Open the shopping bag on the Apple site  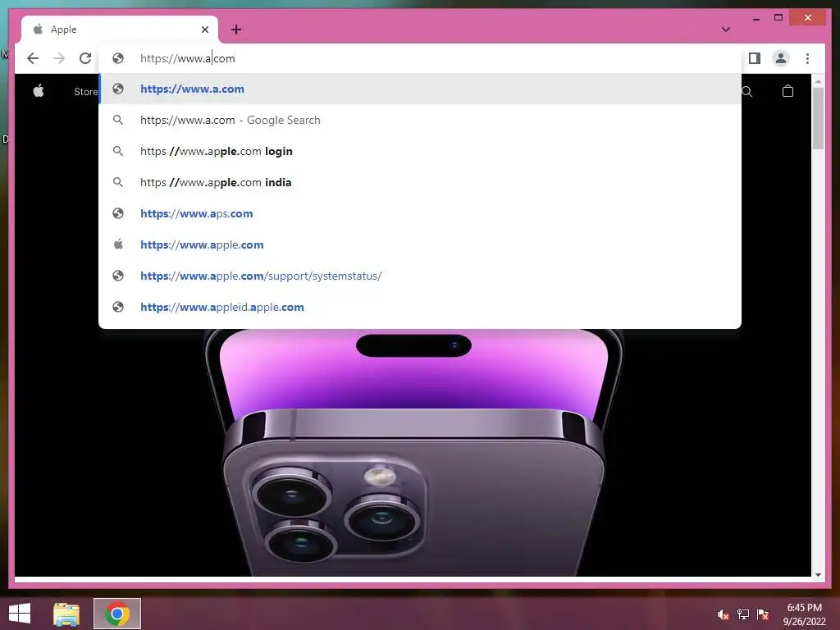(787, 91)
